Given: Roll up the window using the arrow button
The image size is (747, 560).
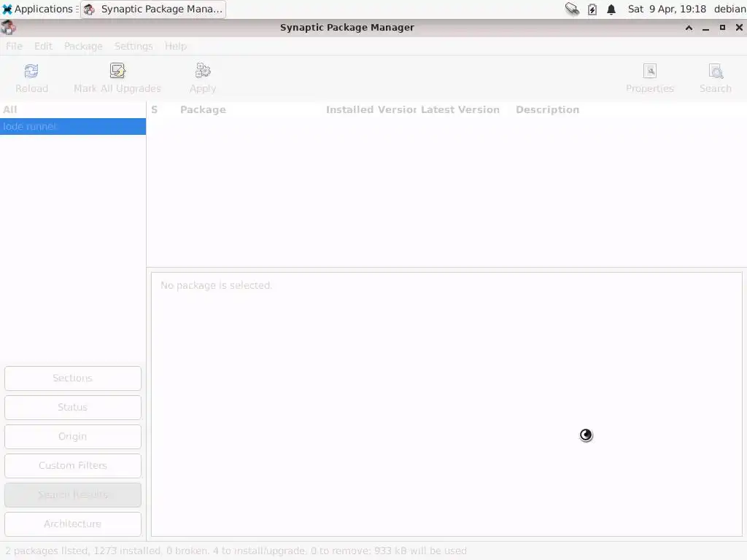Looking at the screenshot, I should pos(689,28).
